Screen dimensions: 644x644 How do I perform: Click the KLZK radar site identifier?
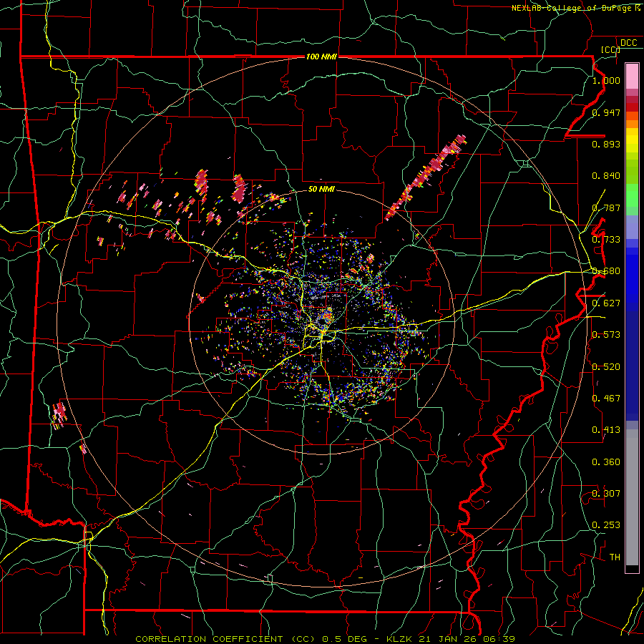(399, 639)
